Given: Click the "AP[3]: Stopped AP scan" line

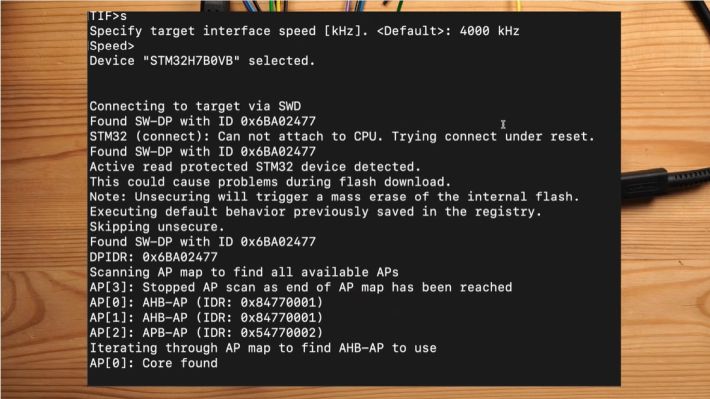Looking at the screenshot, I should [301, 288].
